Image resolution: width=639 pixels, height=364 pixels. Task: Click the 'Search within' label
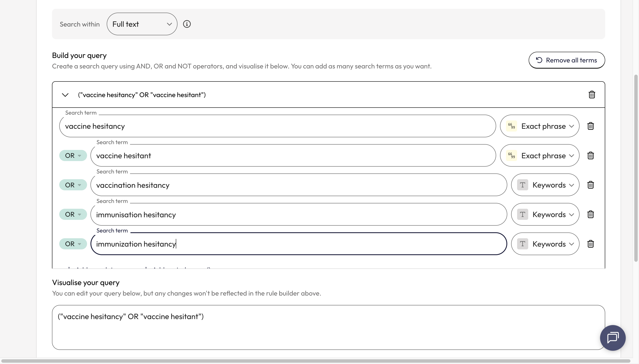tap(80, 24)
